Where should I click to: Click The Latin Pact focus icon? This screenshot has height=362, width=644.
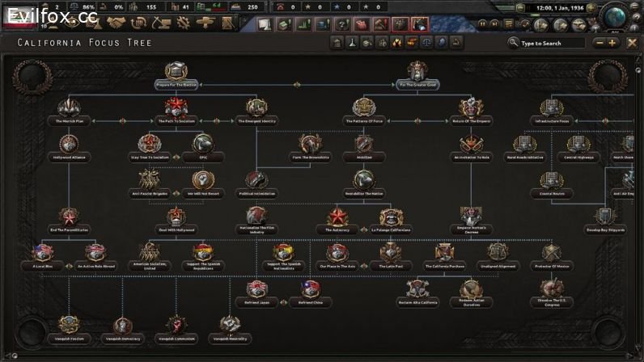click(391, 254)
